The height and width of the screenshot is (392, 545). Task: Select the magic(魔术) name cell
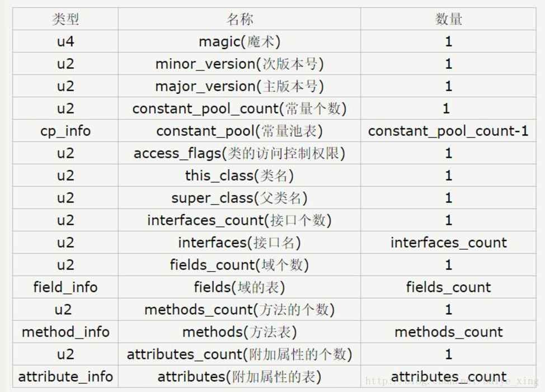pyautogui.click(x=239, y=41)
